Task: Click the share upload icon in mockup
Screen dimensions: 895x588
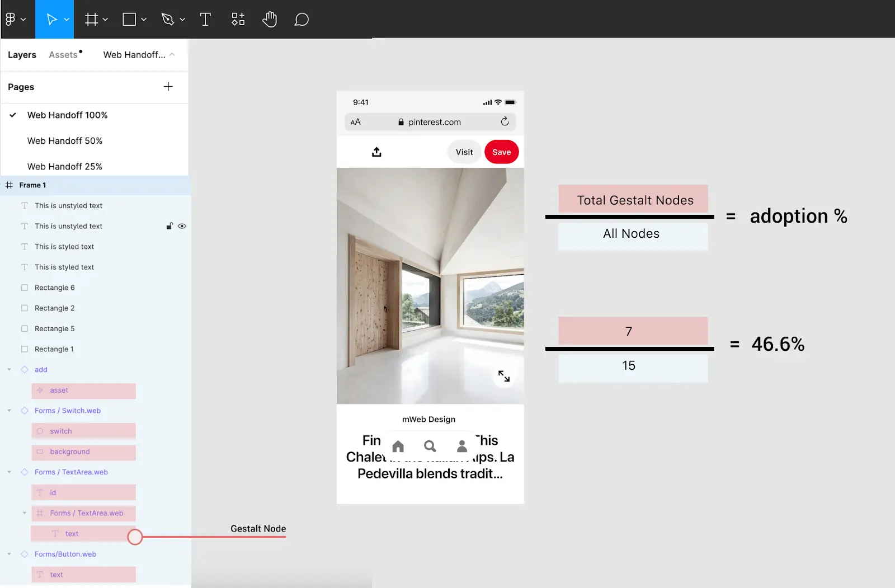Action: [376, 152]
